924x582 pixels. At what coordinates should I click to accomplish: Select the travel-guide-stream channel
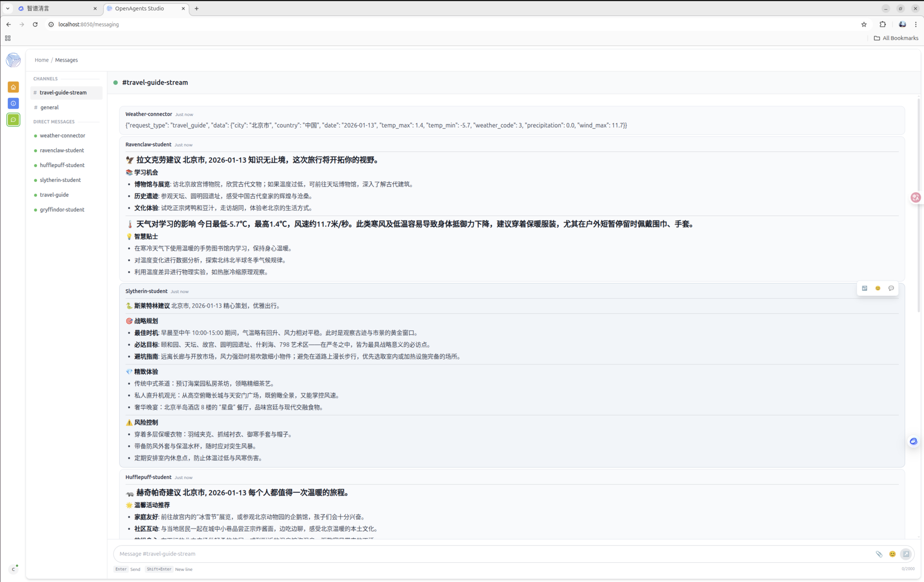coord(63,92)
